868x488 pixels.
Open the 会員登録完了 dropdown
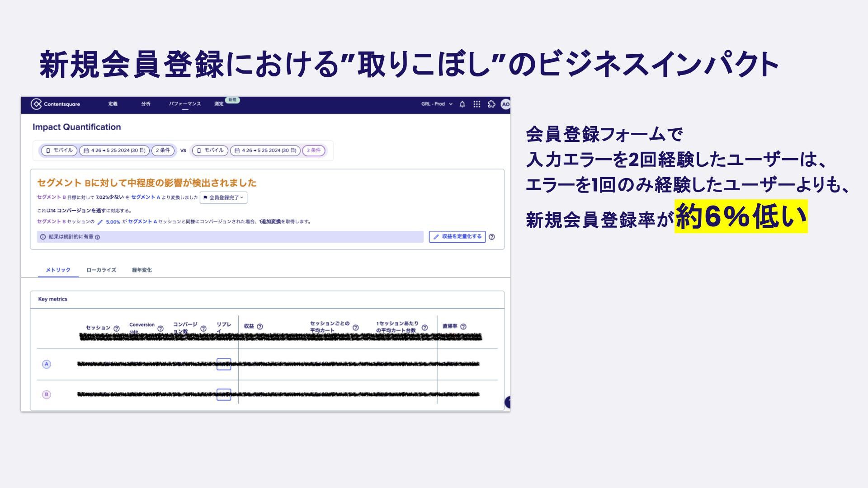223,197
